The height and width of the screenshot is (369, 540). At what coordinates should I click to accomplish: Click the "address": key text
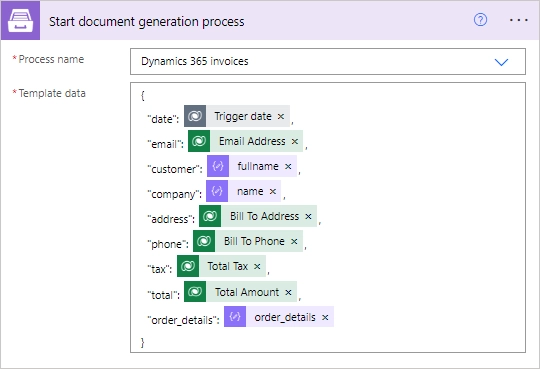coord(171,219)
